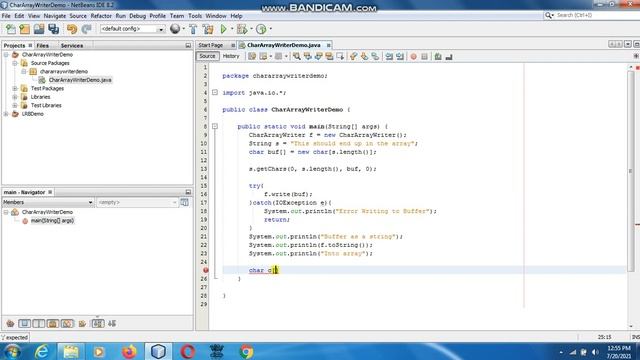Open the File menu

coord(6,16)
